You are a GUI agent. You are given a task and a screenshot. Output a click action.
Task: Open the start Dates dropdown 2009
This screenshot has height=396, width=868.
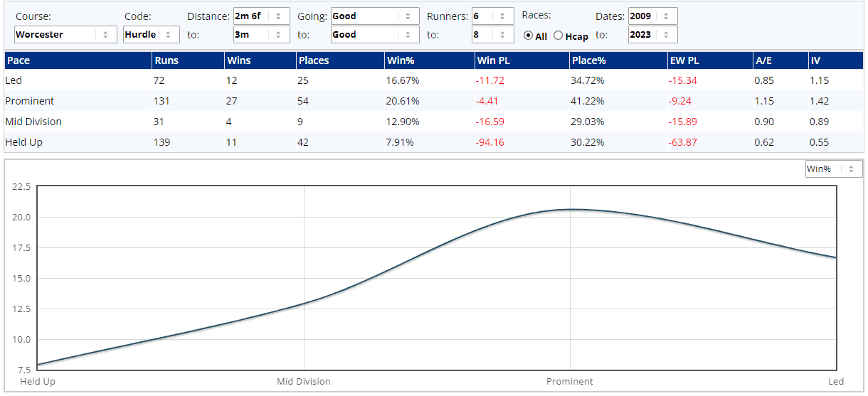pos(652,16)
